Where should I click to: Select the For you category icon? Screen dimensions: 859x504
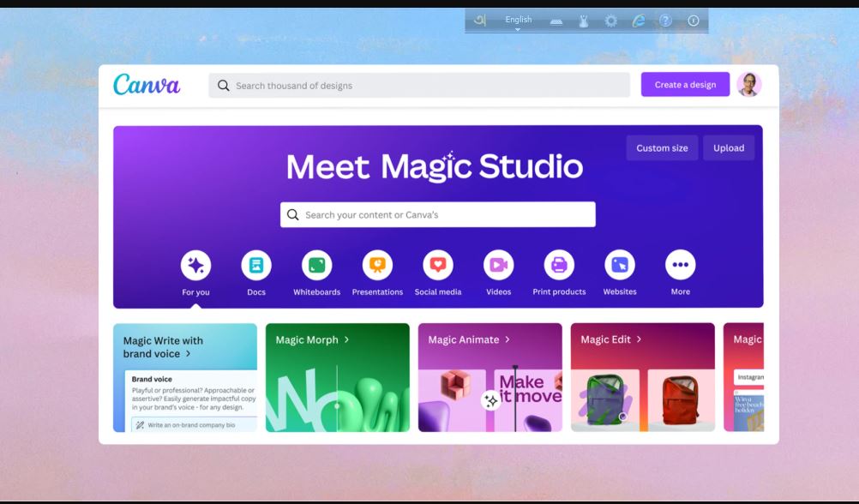click(x=195, y=265)
